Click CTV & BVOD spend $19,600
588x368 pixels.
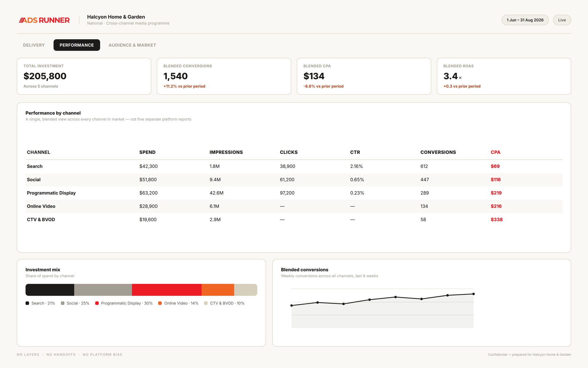(148, 219)
